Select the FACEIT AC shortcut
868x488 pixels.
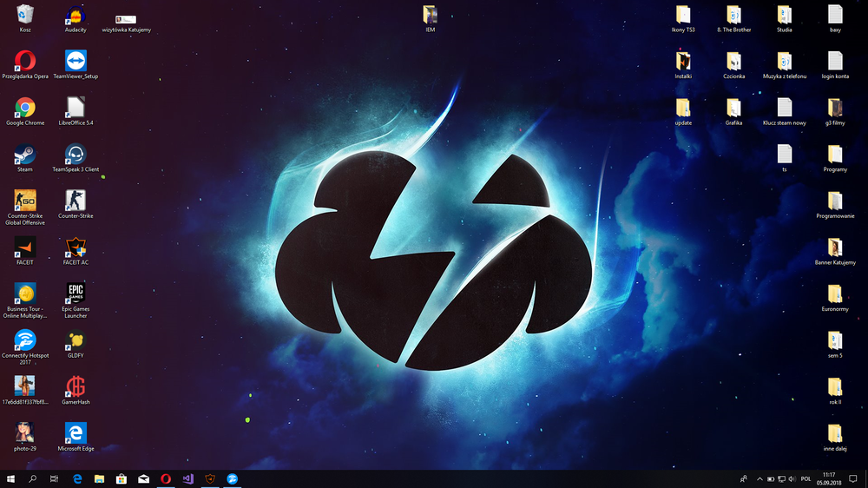click(76, 251)
